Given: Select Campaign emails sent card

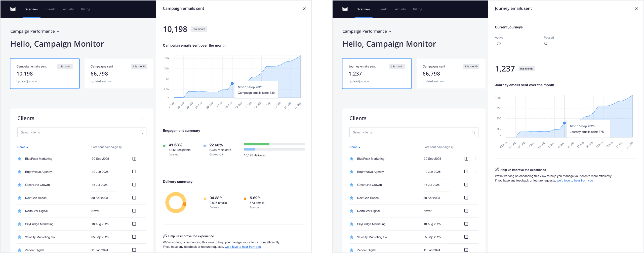Looking at the screenshot, I should click(x=45, y=74).
